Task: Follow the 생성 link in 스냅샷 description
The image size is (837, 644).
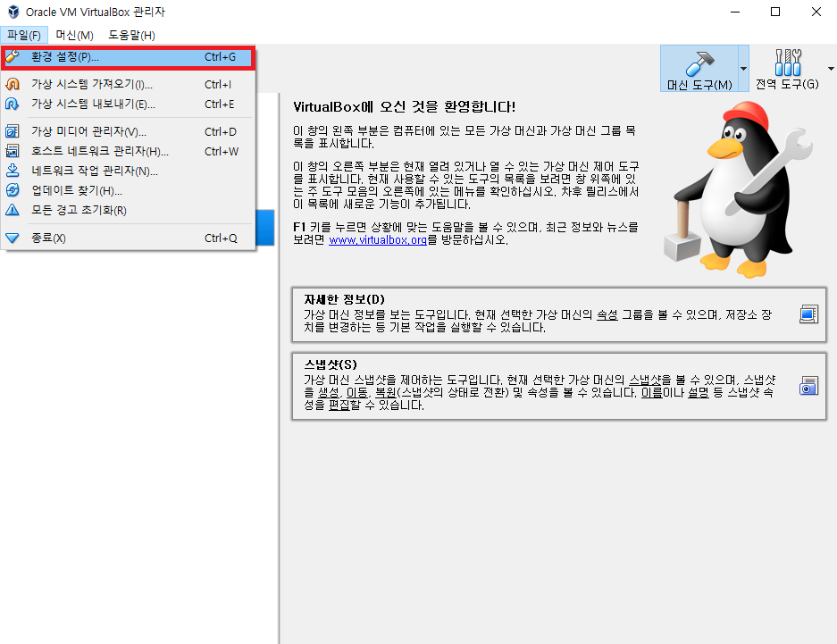Action: click(329, 393)
